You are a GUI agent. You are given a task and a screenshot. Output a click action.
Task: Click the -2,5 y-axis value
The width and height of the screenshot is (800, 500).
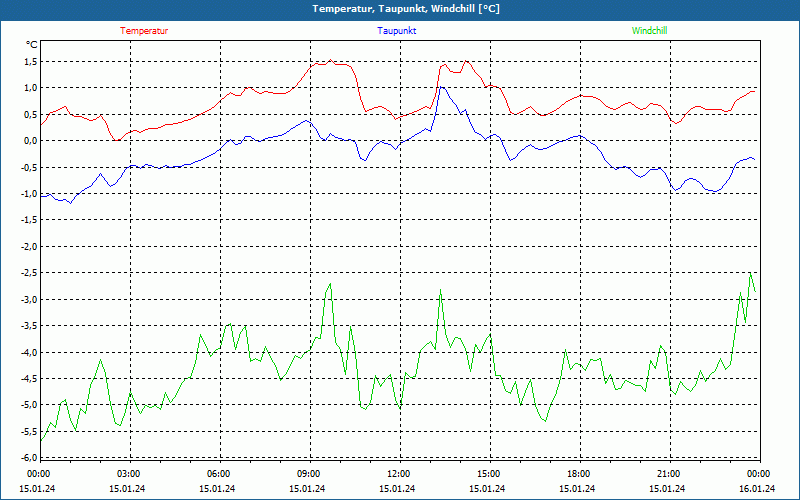coord(29,273)
